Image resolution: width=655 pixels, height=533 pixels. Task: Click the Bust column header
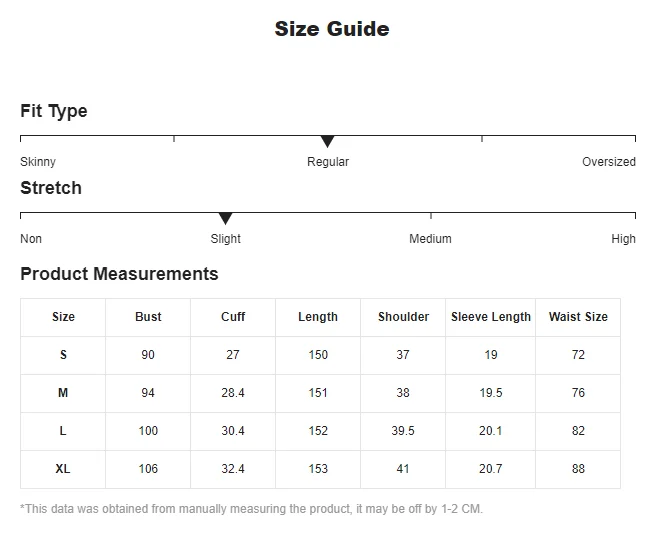tap(148, 317)
